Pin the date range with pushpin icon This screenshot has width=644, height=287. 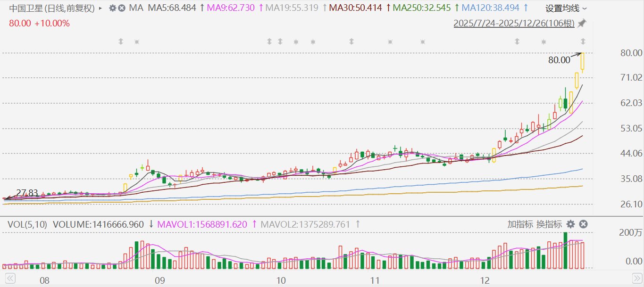582,23
